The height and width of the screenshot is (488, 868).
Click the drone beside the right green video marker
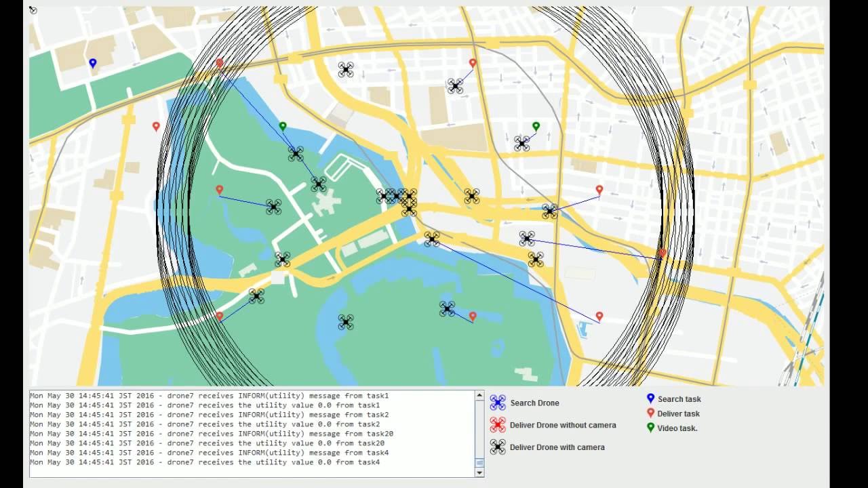(x=521, y=144)
